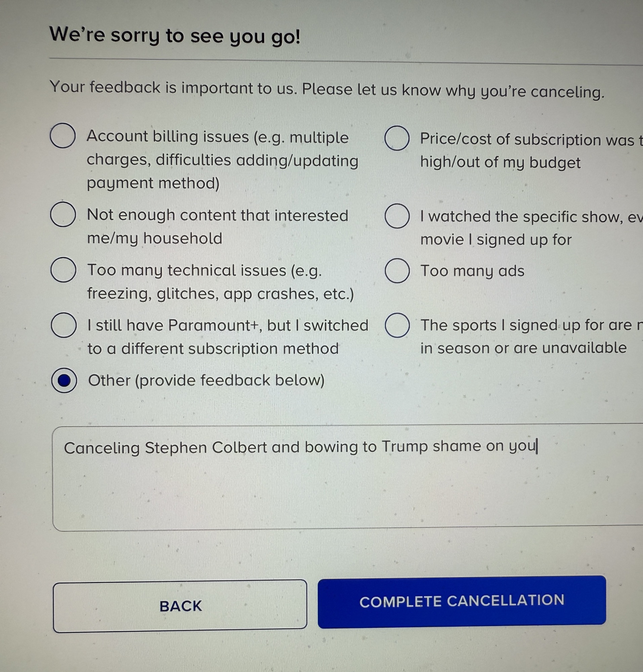Click the Back button
643x672 pixels.
(x=180, y=606)
